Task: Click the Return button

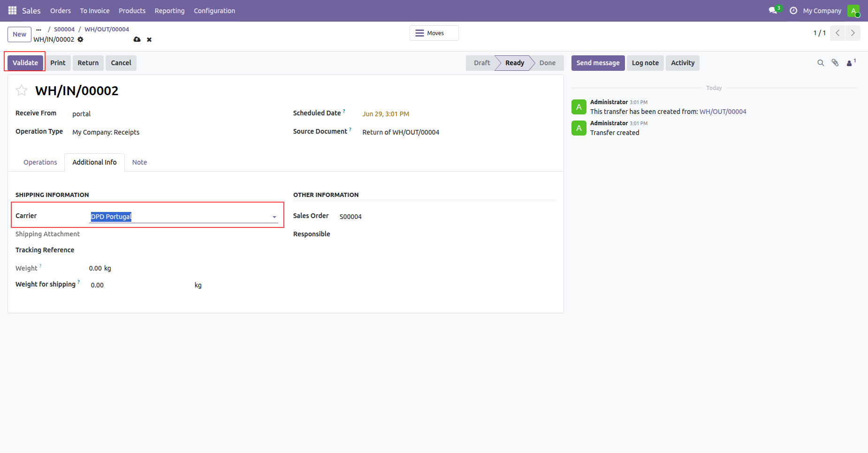Action: click(x=88, y=63)
